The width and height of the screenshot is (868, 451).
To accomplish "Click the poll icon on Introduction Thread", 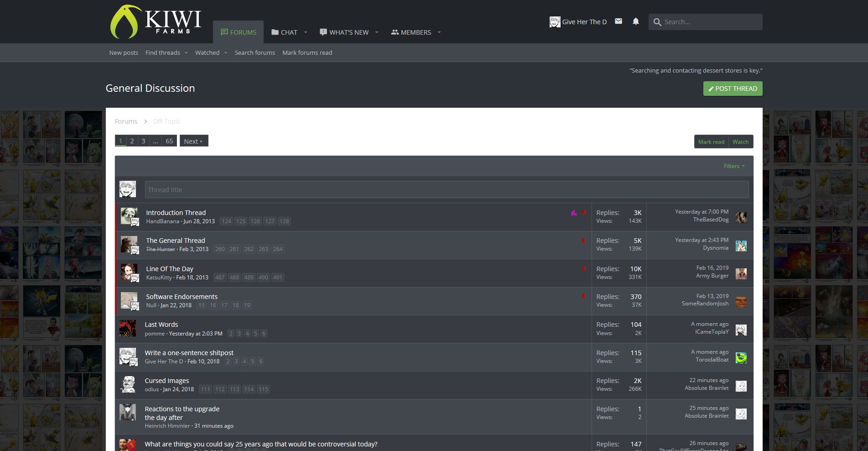I will (x=573, y=213).
